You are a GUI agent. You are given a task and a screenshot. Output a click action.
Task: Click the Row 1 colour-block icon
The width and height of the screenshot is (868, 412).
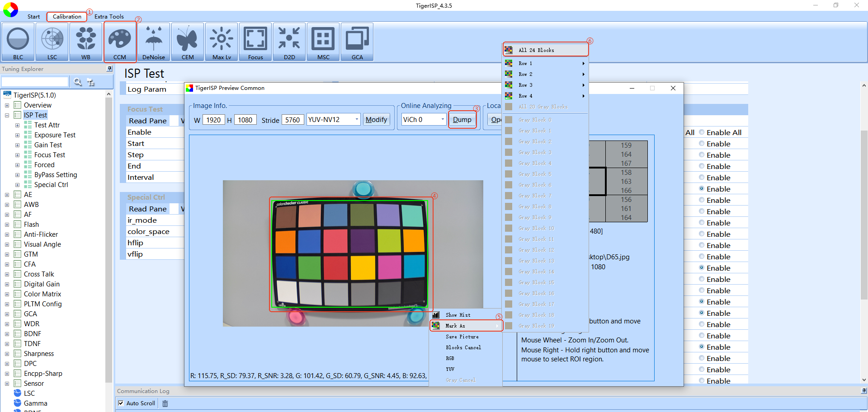(509, 63)
